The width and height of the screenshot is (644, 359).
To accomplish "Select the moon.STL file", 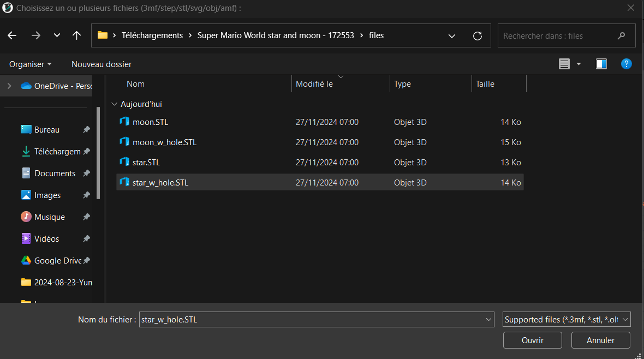I will coord(320,122).
